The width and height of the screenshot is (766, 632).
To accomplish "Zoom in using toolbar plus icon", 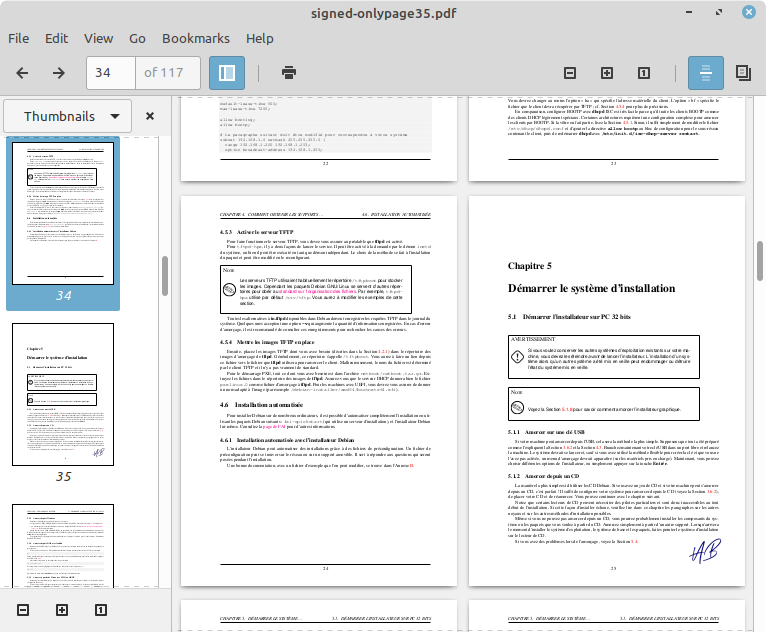I will pyautogui.click(x=607, y=73).
